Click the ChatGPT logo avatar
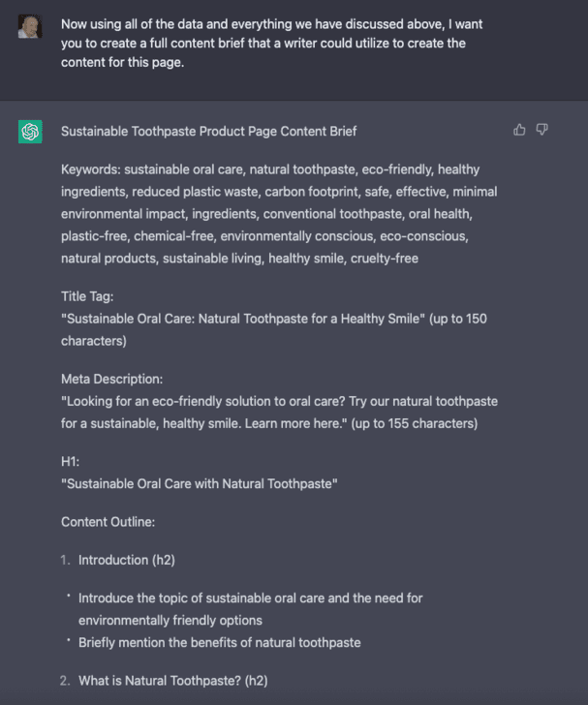 click(x=30, y=132)
